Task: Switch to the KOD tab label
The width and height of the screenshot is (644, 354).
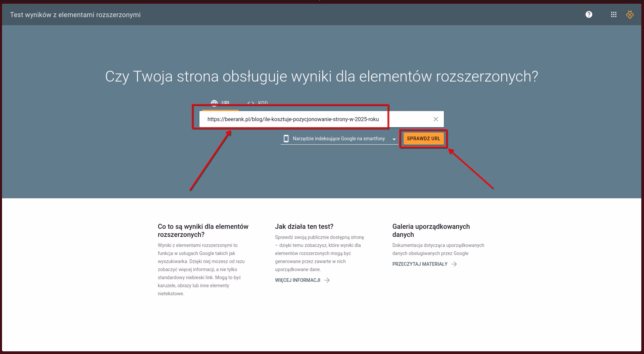Action: pyautogui.click(x=263, y=103)
